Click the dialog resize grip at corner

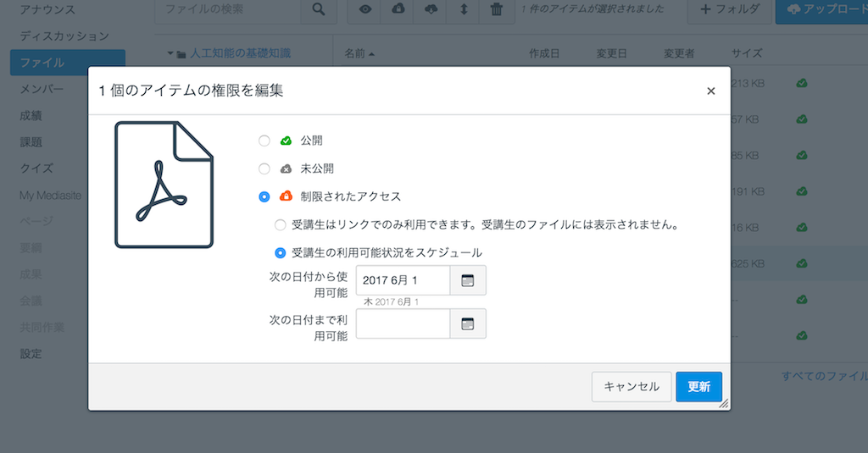[724, 404]
